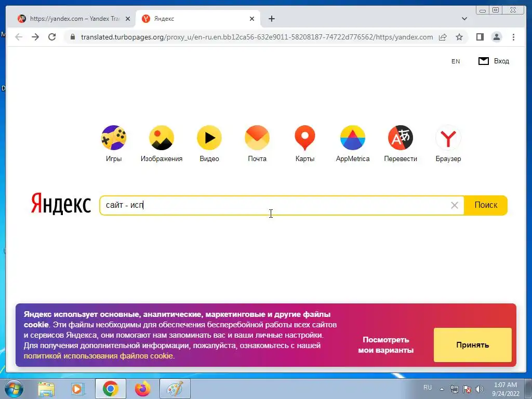Click the Яндекс logo
Screen dimensions: 532x399
61,204
